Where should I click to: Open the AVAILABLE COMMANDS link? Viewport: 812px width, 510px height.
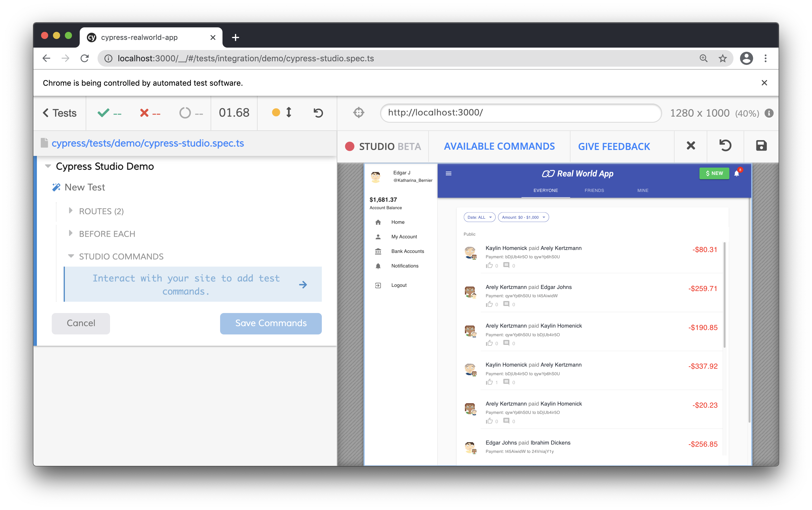tap(499, 146)
